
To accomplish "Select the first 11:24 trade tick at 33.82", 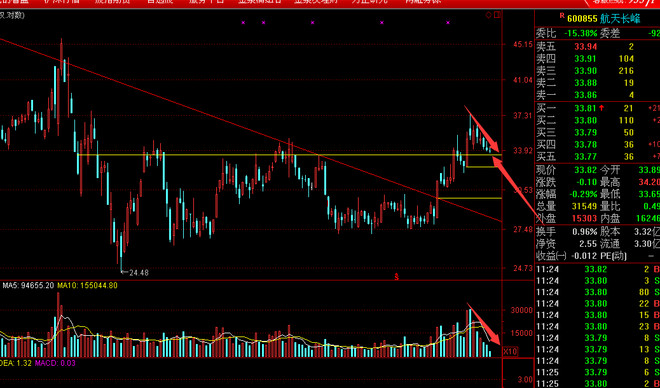I will coord(598,269).
